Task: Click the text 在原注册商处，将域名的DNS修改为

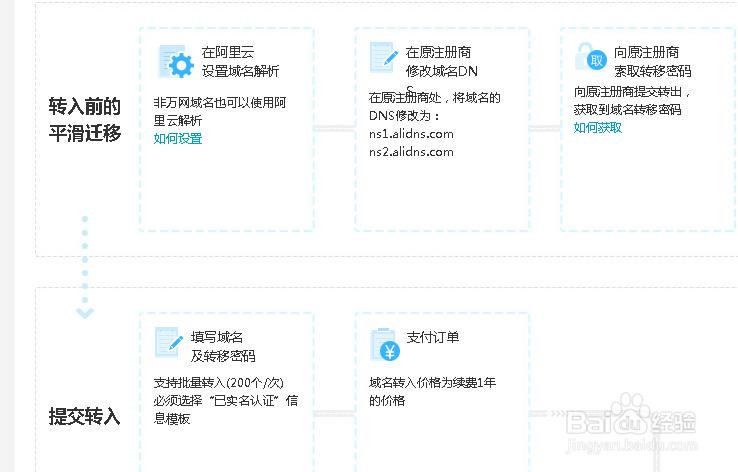Action: 434,107
